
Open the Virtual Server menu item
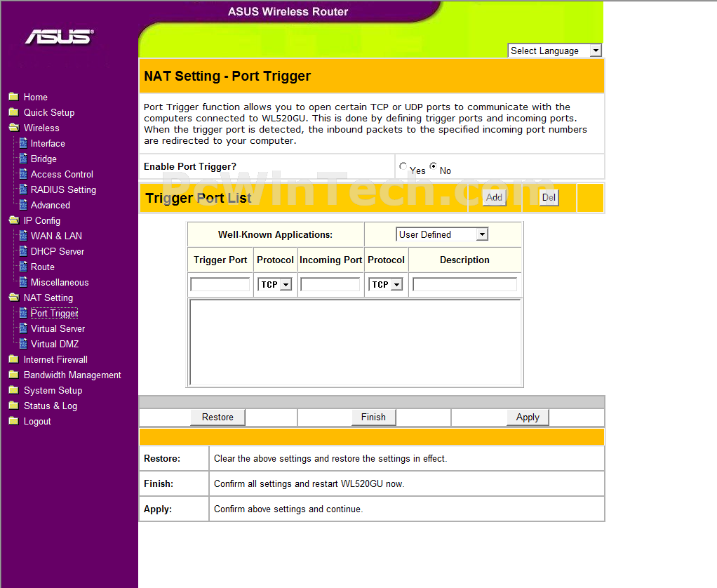pos(58,328)
